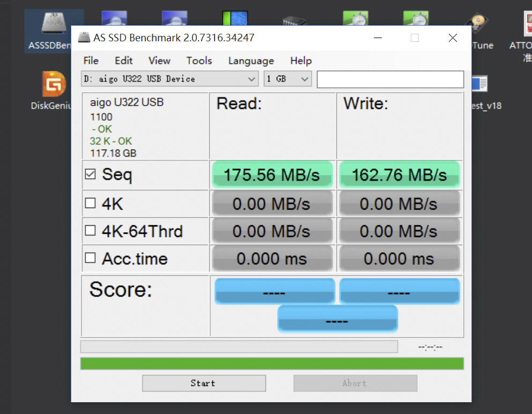Viewport: 532px width, 414px height.
Task: Click the 4K read 0.00 MB/s value
Action: pos(272,204)
